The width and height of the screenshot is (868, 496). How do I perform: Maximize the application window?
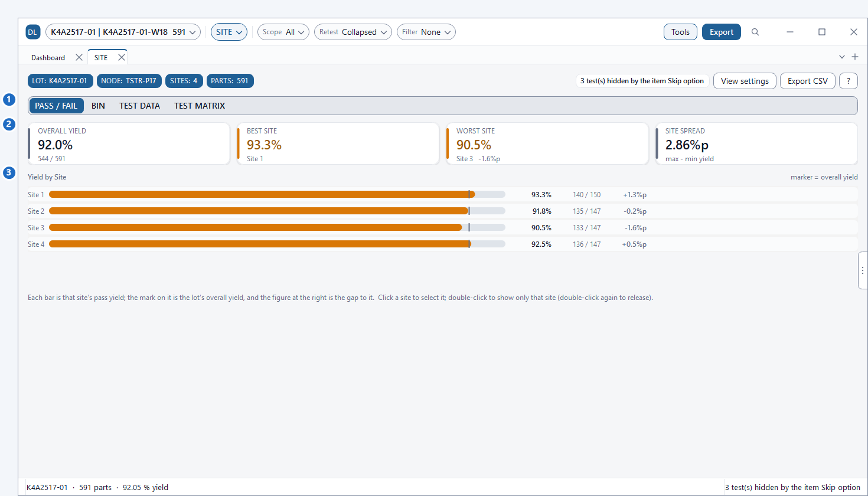(822, 32)
